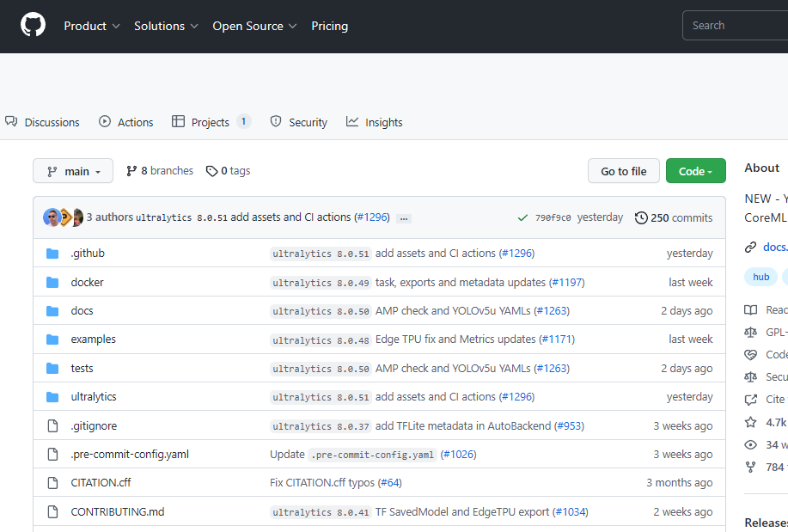Switch to the Actions tab
This screenshot has width=788, height=532.
click(x=126, y=122)
